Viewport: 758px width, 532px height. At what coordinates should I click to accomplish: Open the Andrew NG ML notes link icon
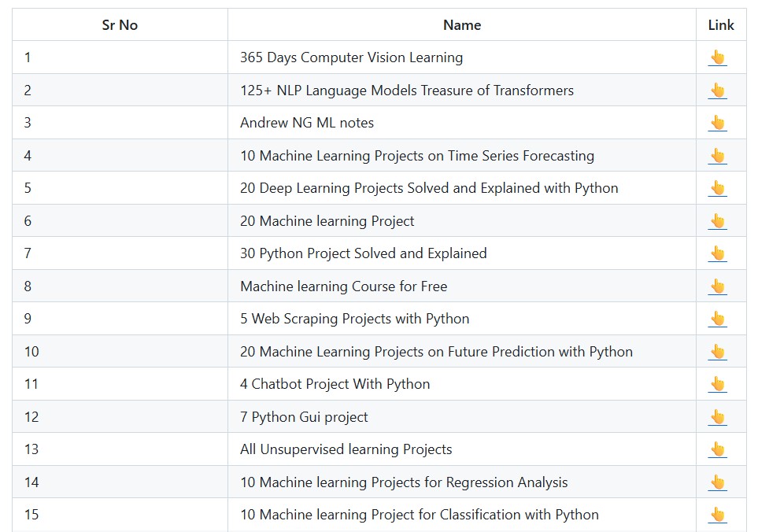click(717, 123)
